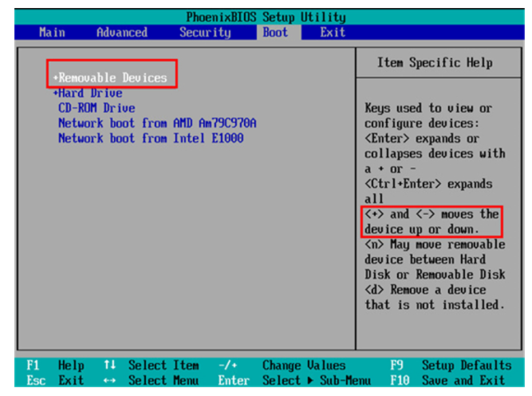Screen dimensions: 532x396
Task: Click the Sub-Menu triangle arrow icon
Action: 310,380
